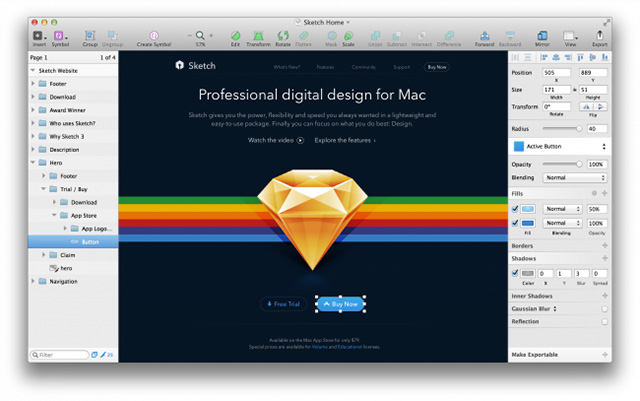The height and width of the screenshot is (401, 640).
Task: Open the Mirror toolbar icon
Action: tap(542, 36)
